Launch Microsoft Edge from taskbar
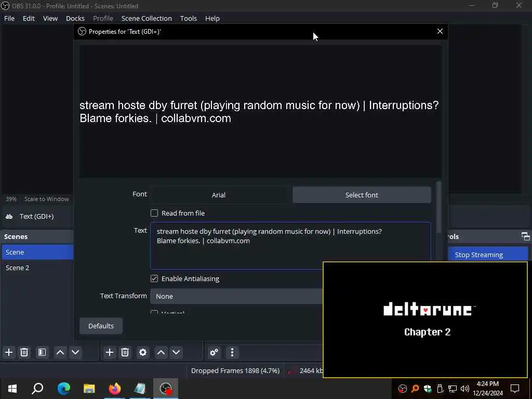The width and height of the screenshot is (532, 399). click(x=63, y=389)
